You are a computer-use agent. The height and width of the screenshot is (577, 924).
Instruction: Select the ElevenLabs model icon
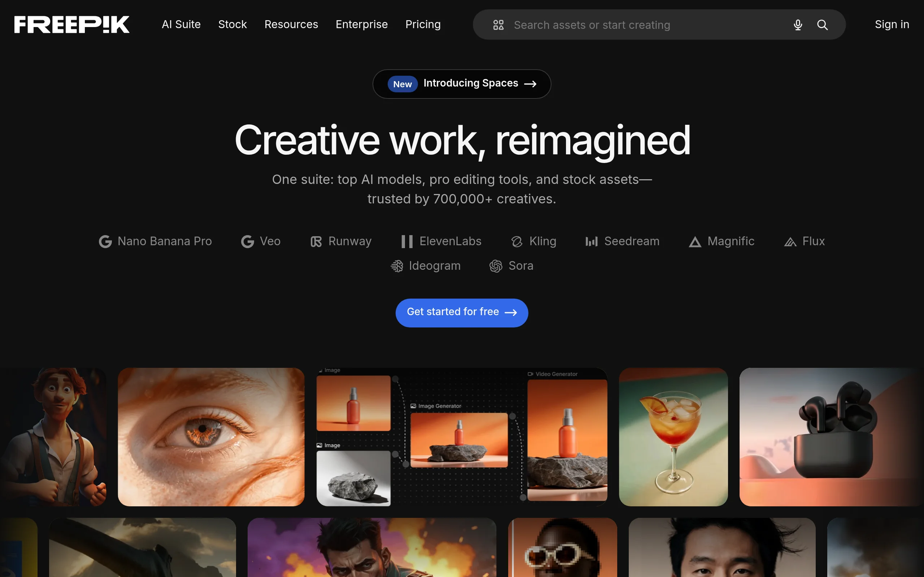[407, 241]
